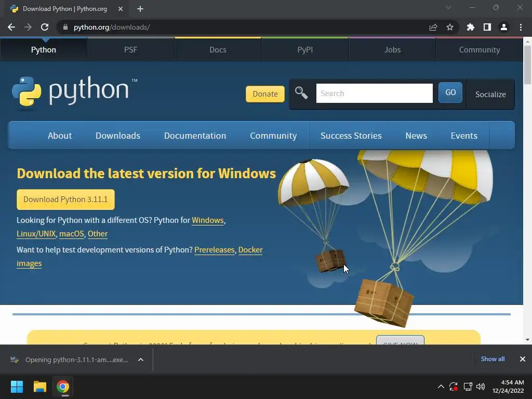The image size is (532, 399).
Task: Open the Documentation navigation menu
Action: 195,136
